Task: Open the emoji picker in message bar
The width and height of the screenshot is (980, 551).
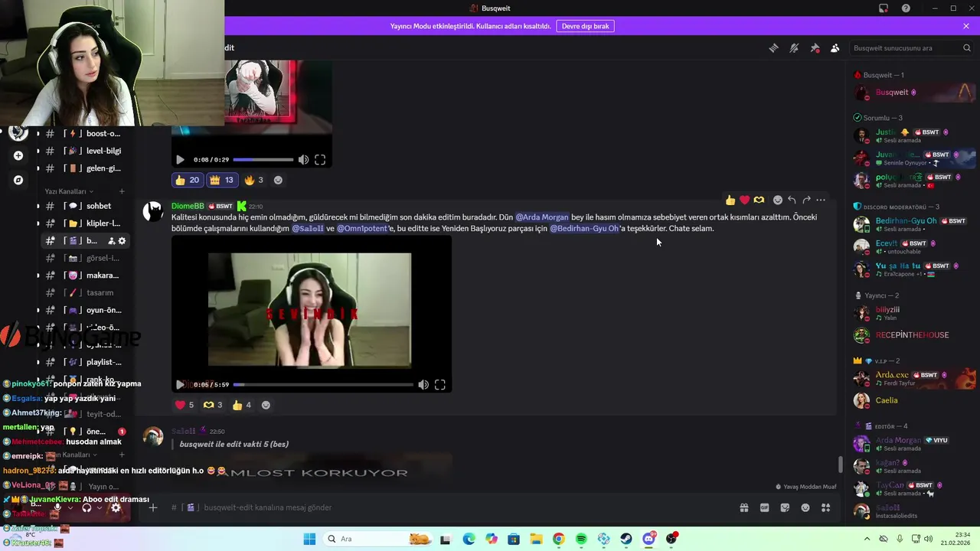Action: tap(805, 507)
